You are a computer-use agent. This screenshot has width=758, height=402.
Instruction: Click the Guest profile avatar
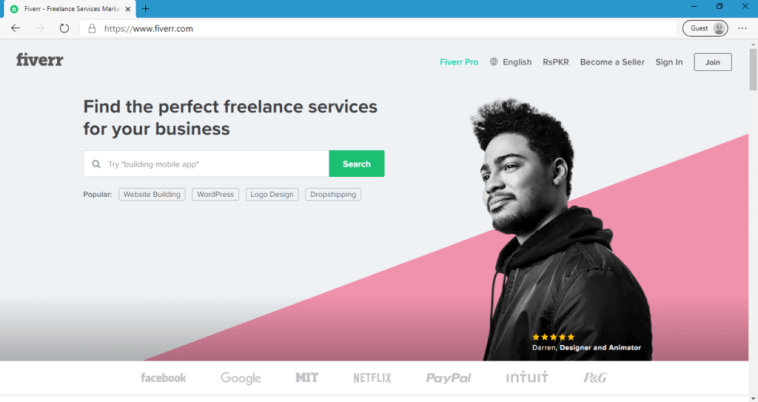click(x=719, y=29)
